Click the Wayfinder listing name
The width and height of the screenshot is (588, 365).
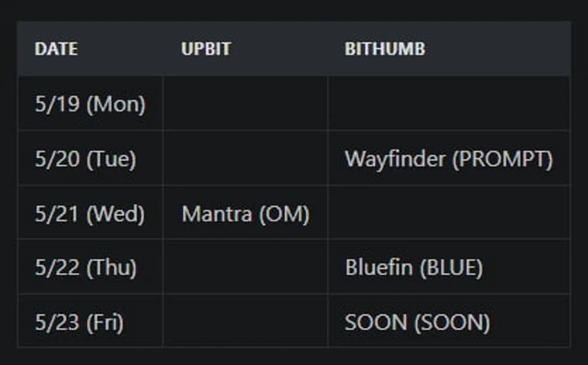(x=395, y=159)
